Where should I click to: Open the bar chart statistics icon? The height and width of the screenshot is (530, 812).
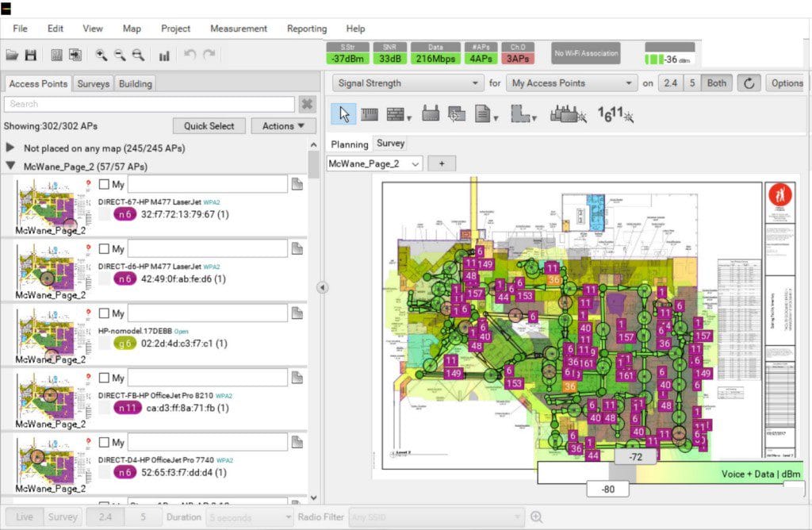[x=164, y=56]
